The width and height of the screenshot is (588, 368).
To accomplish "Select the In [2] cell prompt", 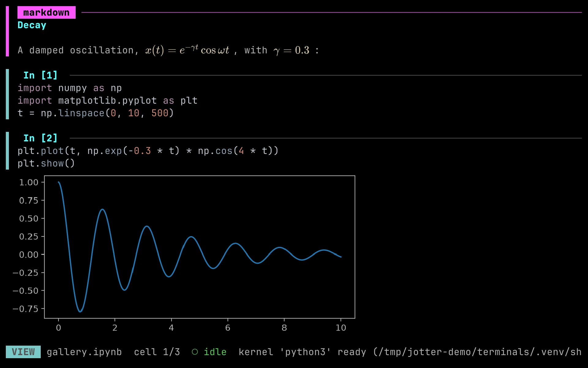I will click(40, 138).
